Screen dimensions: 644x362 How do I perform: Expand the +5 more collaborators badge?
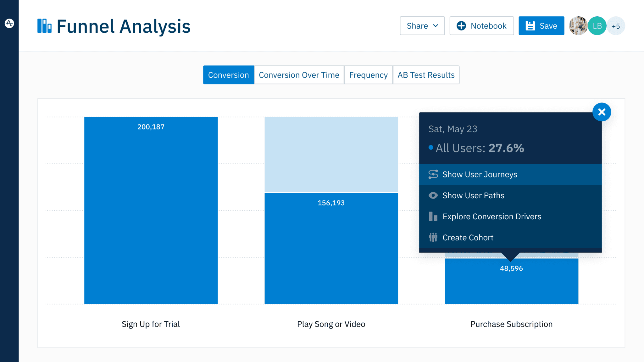616,26
